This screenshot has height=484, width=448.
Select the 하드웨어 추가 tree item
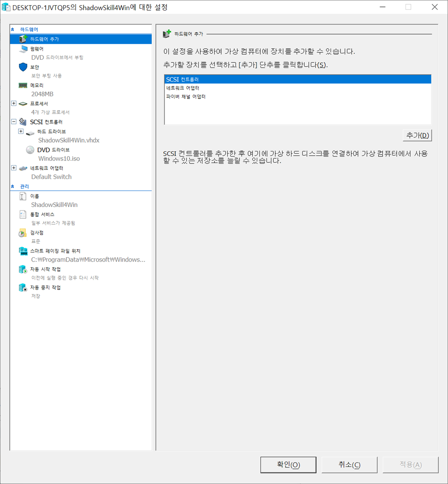(81, 39)
